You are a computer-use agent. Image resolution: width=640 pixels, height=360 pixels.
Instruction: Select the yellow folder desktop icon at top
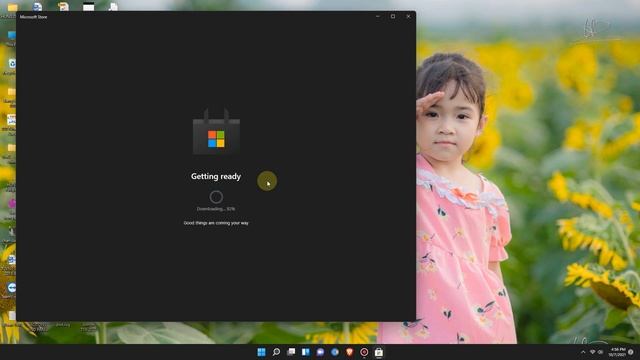click(x=13, y=7)
